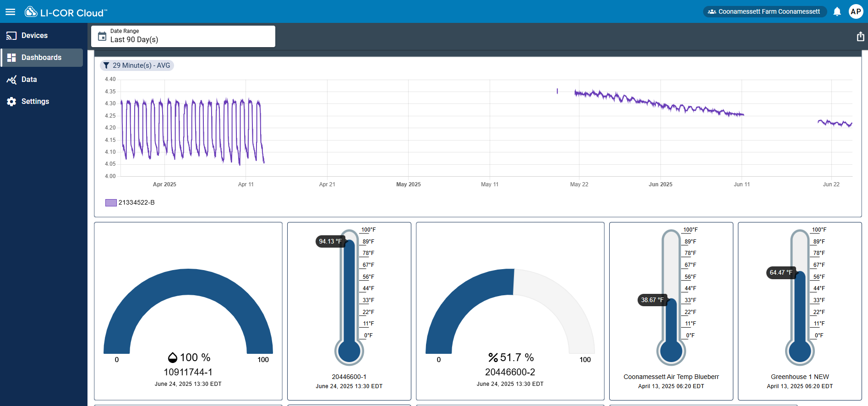The width and height of the screenshot is (868, 406).
Task: Click the Apr 2025 chart axis label
Action: [x=164, y=184]
